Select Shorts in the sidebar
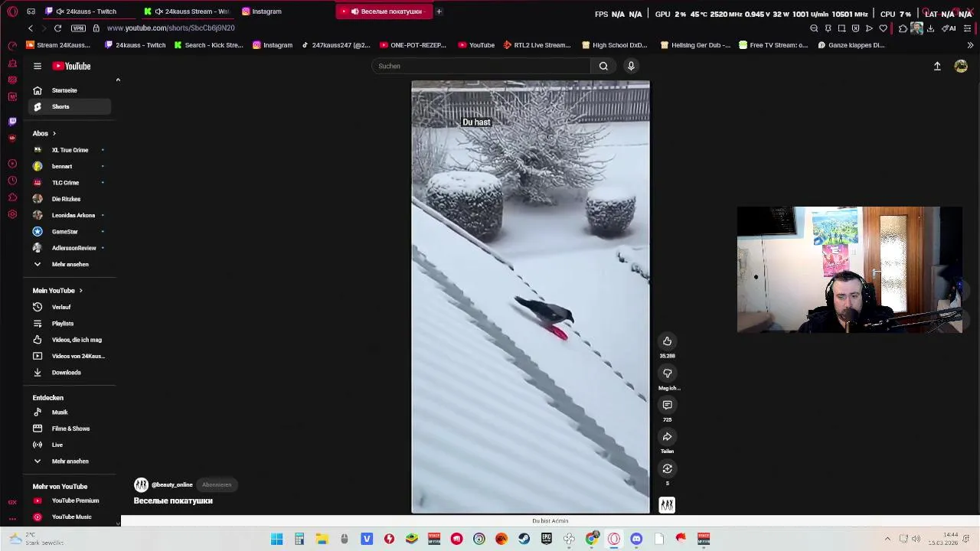This screenshot has height=551, width=980. (70, 106)
